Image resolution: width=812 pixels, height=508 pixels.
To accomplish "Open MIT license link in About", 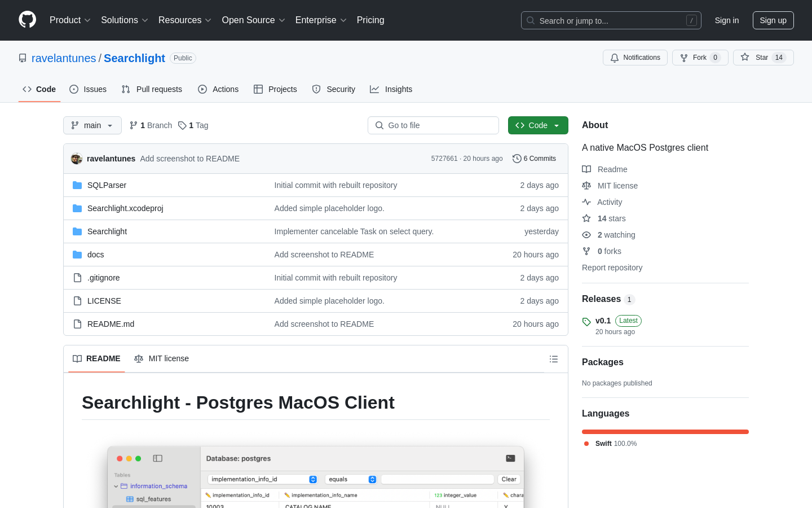I will [x=610, y=186].
